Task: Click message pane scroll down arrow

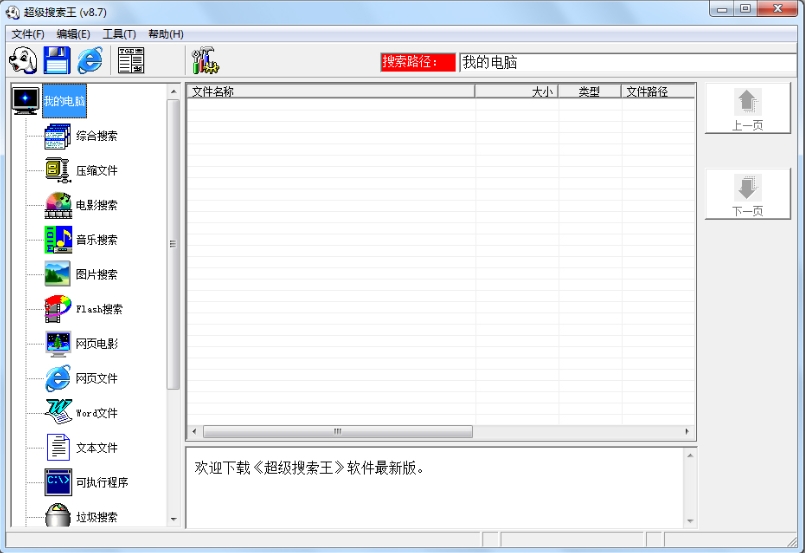Action: pos(690,521)
